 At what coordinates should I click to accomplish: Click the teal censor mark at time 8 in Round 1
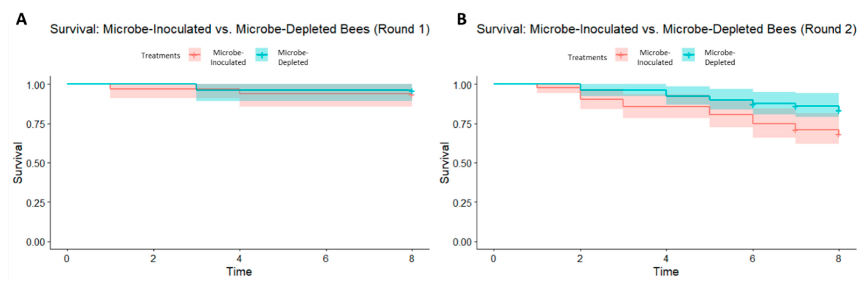pyautogui.click(x=412, y=91)
